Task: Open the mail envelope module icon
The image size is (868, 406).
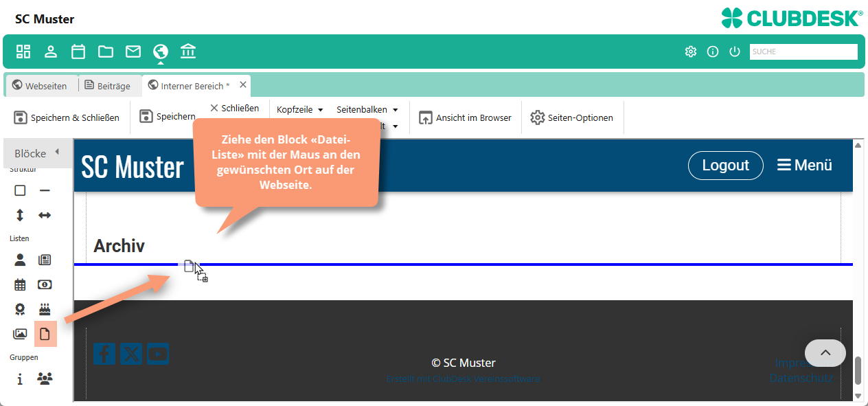Action: pos(133,52)
